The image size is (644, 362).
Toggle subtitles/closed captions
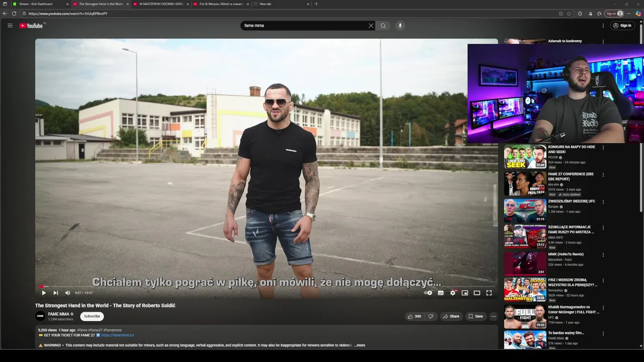[441, 293]
